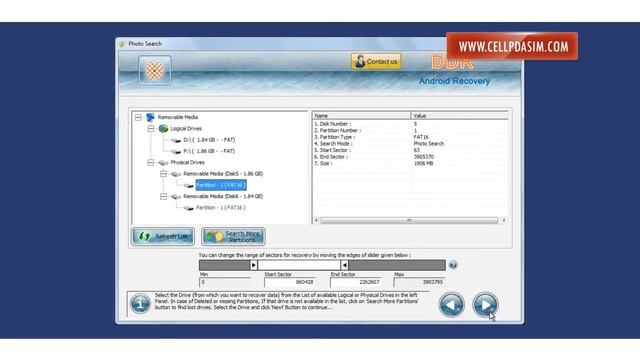
Task: Click the Physical Drives tree label
Action: (x=187, y=162)
